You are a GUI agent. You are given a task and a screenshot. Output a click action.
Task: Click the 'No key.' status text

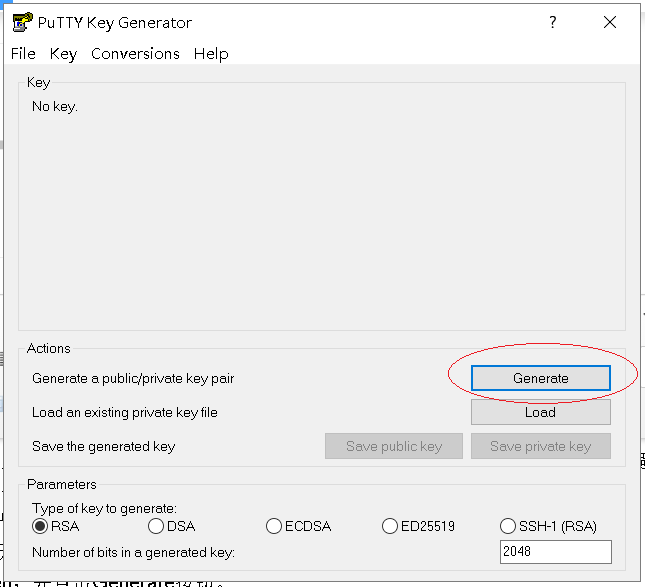point(55,106)
